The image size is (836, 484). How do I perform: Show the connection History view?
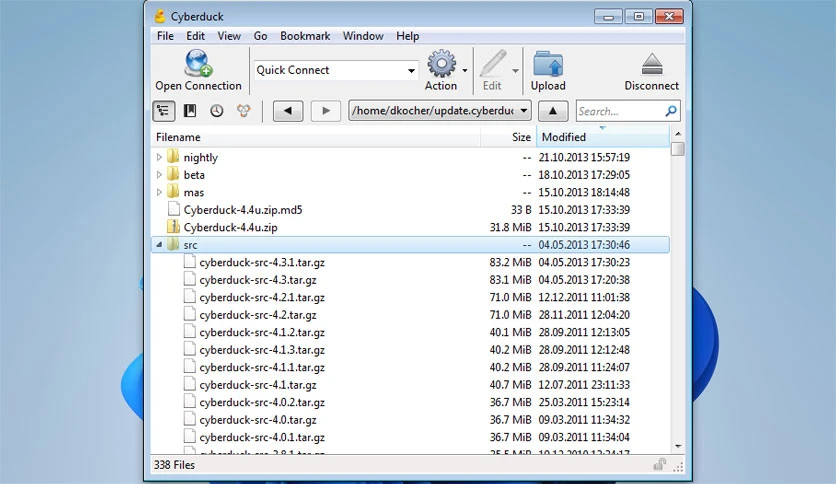click(x=216, y=111)
